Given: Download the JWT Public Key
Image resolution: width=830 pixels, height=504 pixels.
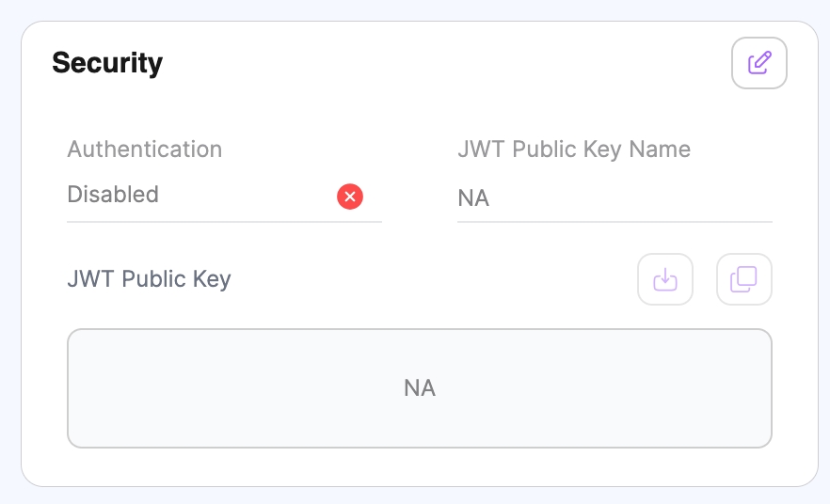Looking at the screenshot, I should tap(665, 279).
